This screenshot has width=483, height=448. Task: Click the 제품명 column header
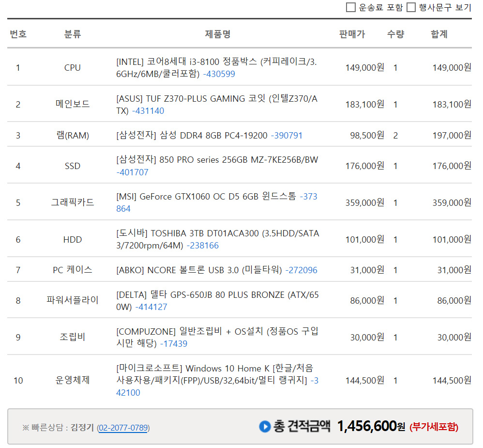[218, 34]
